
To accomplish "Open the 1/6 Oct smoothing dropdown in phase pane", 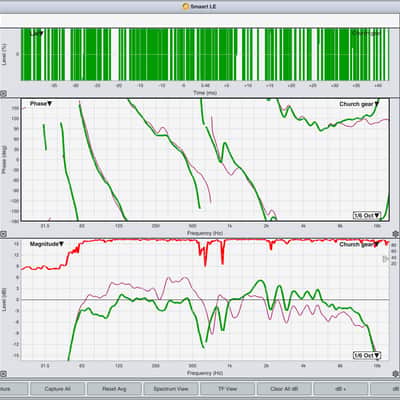I will pyautogui.click(x=367, y=216).
